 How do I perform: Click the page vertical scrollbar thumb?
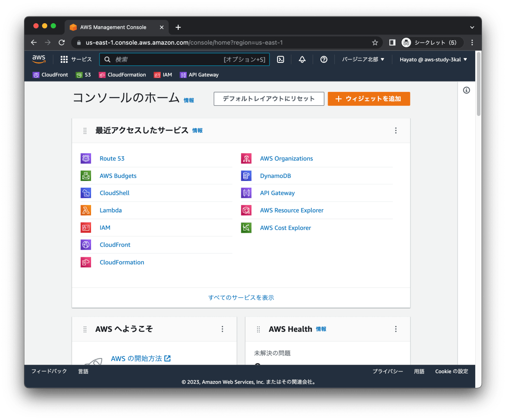(x=479, y=83)
